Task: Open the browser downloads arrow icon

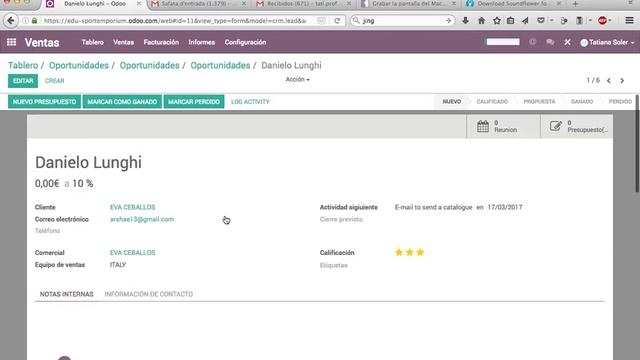Action: [x=465, y=20]
